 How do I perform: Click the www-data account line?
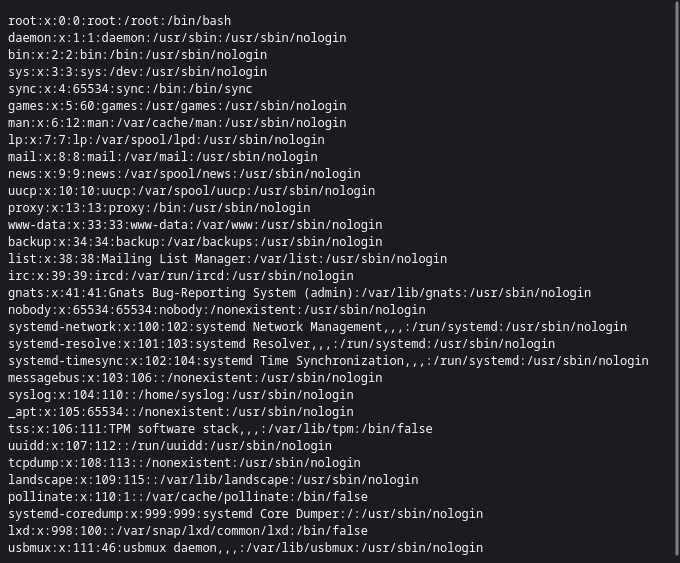[195, 225]
